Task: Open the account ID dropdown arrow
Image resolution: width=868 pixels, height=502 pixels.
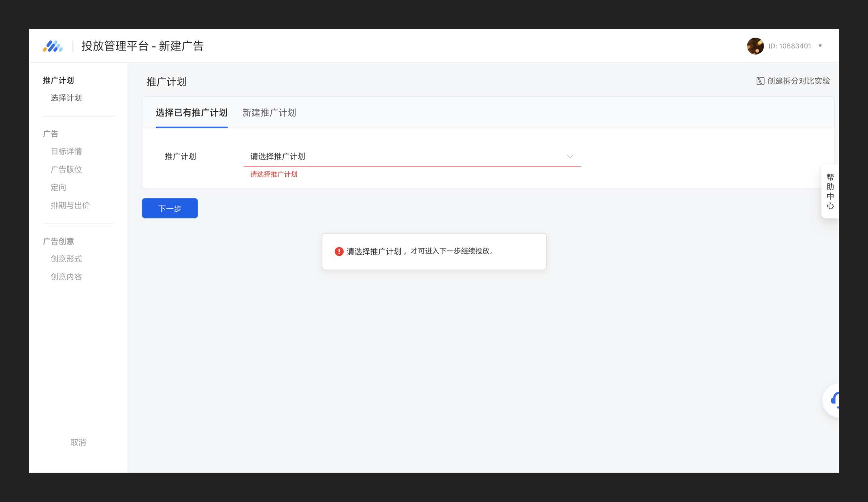Action: [820, 46]
